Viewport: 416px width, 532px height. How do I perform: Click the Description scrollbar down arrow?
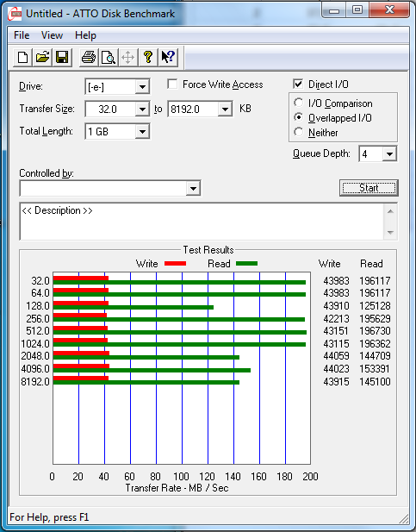(x=390, y=233)
